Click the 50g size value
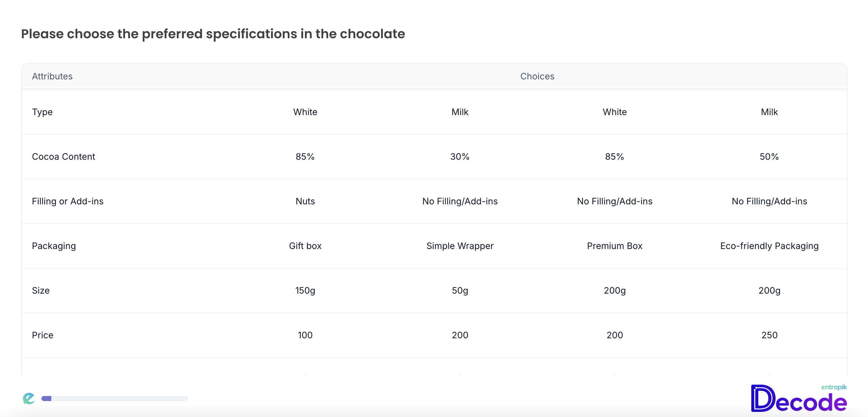 pos(460,290)
